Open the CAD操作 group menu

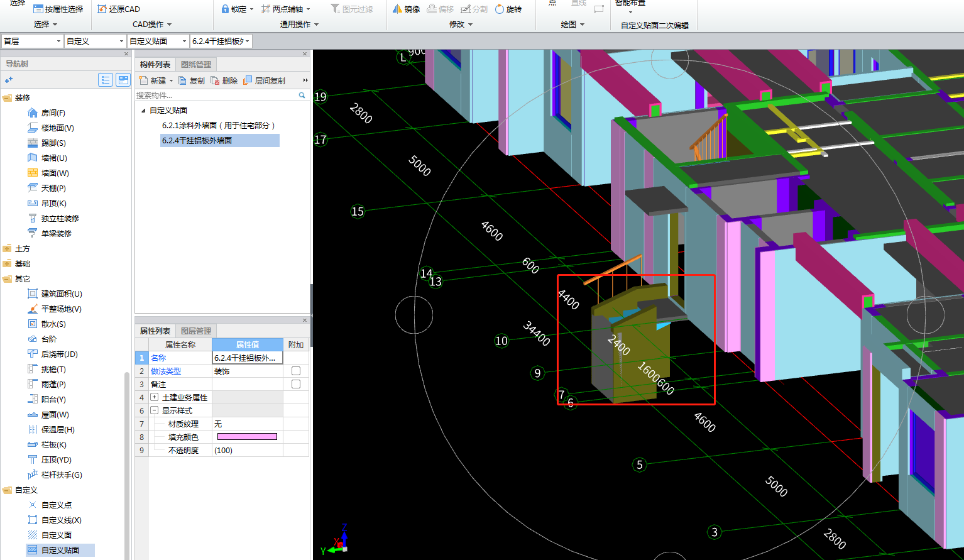(152, 25)
